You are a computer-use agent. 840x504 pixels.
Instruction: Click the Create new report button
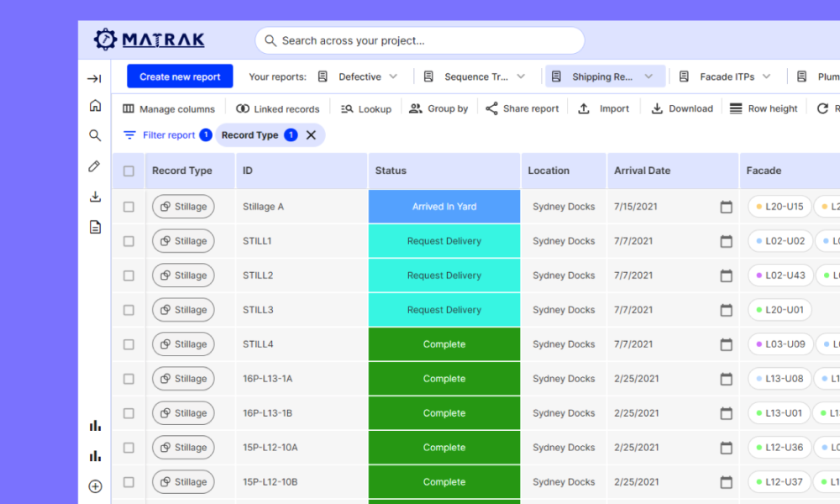(180, 76)
